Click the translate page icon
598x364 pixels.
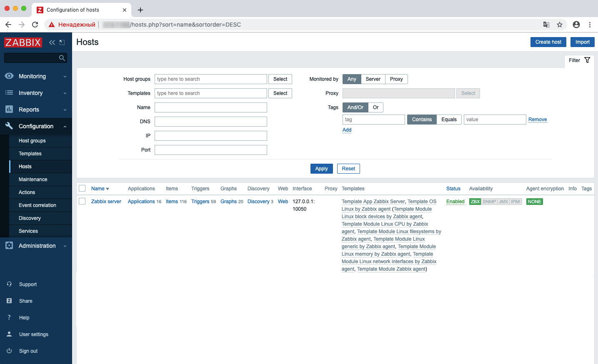coord(546,25)
